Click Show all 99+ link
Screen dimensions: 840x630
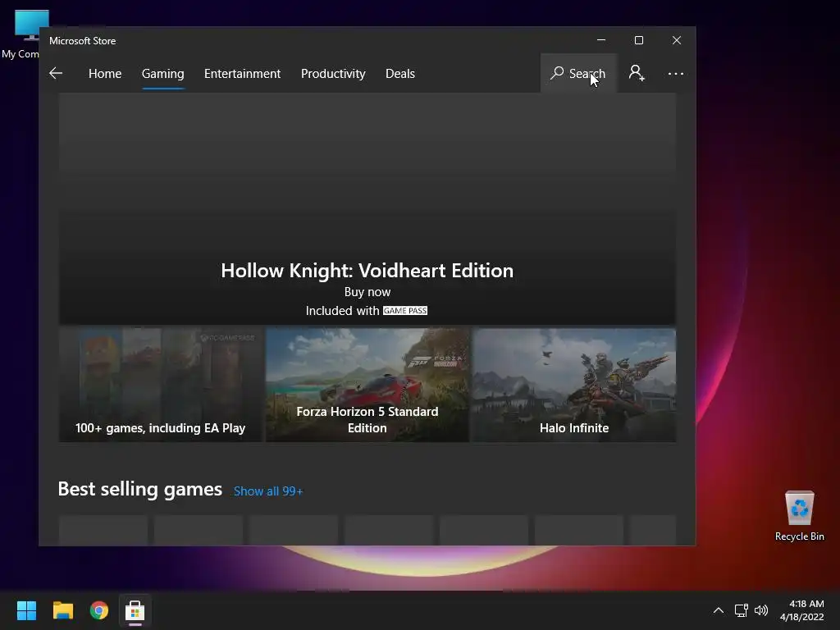(x=268, y=491)
